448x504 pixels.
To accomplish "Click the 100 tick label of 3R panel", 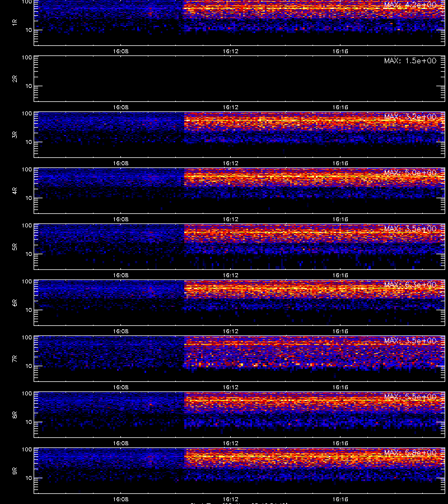I will [x=27, y=114].
